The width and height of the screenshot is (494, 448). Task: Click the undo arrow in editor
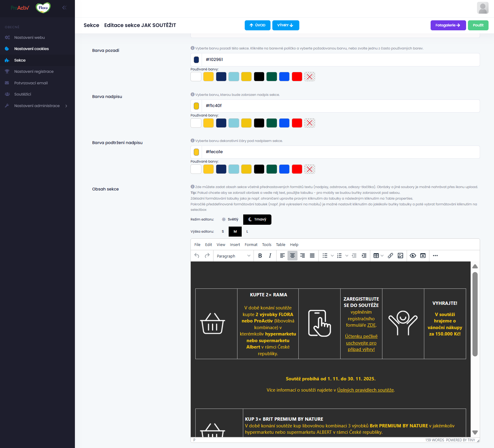197,256
